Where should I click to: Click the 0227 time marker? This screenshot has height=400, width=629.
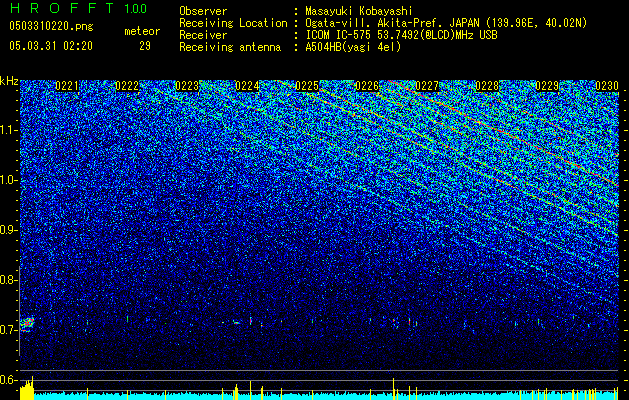427,86
